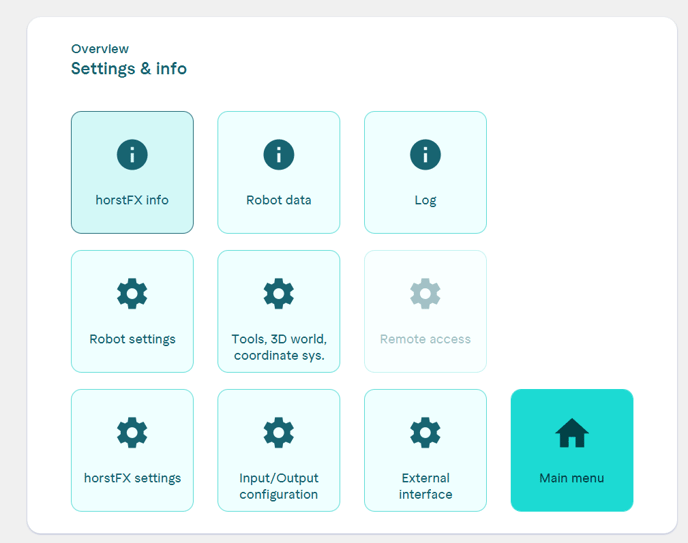Click the gear icon above External interface
The width and height of the screenshot is (688, 543).
[425, 433]
